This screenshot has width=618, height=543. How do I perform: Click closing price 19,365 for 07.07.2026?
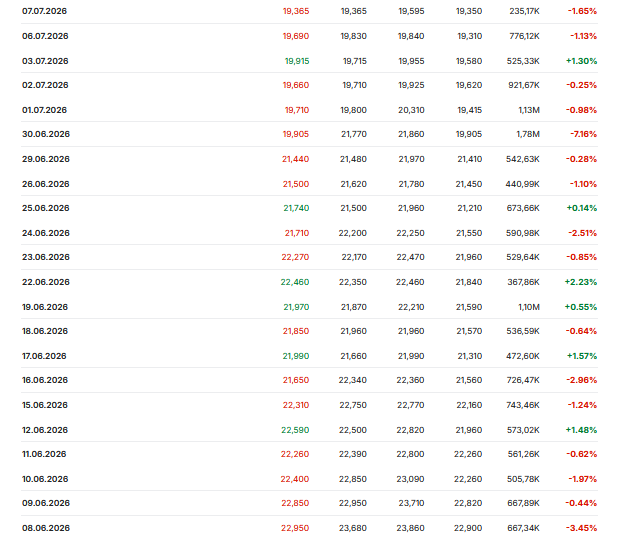pos(296,11)
